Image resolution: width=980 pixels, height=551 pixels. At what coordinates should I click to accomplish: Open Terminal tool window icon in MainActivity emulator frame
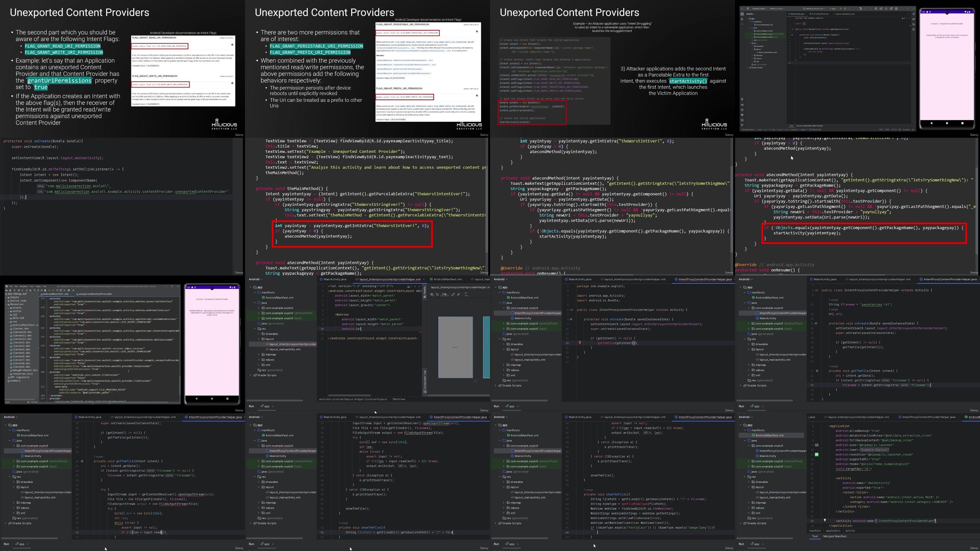pyautogui.click(x=742, y=120)
